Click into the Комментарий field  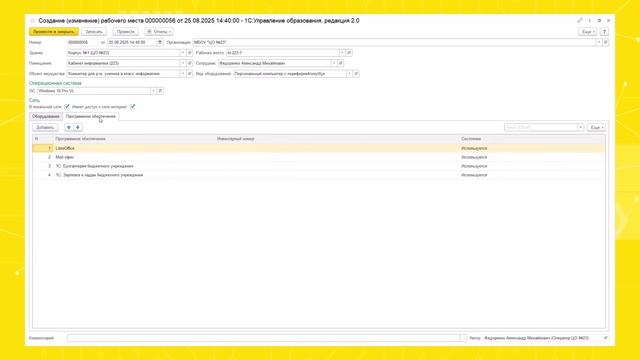[x=264, y=338]
